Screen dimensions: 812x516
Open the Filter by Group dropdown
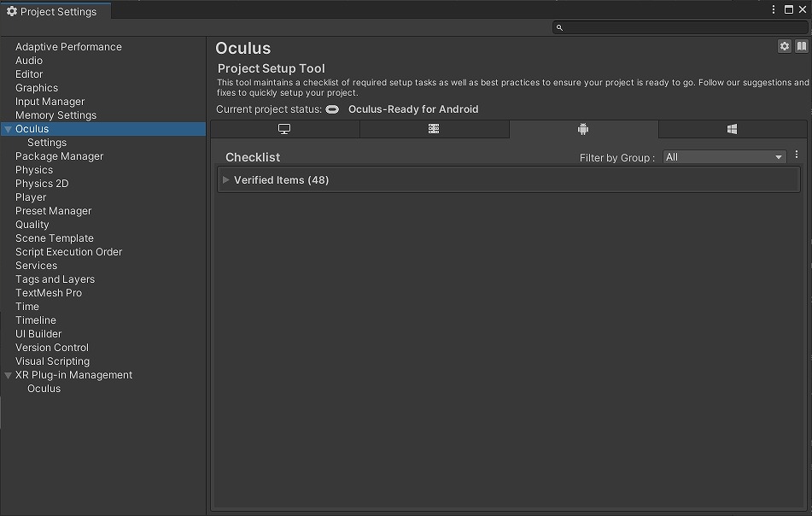coord(725,157)
